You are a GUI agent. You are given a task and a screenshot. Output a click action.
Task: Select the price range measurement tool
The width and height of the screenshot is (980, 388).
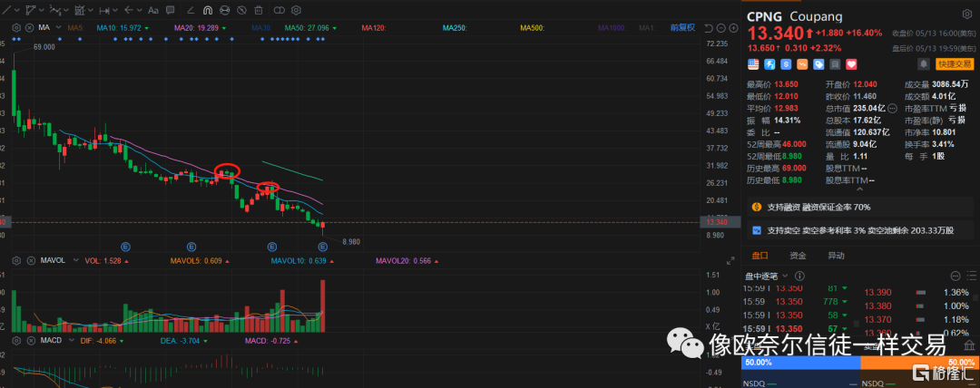79,10
